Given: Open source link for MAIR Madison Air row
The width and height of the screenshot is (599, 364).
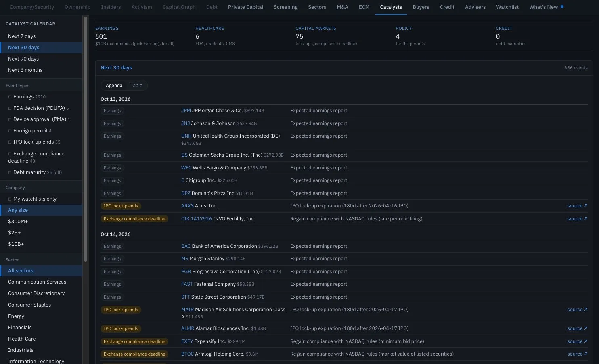Looking at the screenshot, I should coord(577,310).
